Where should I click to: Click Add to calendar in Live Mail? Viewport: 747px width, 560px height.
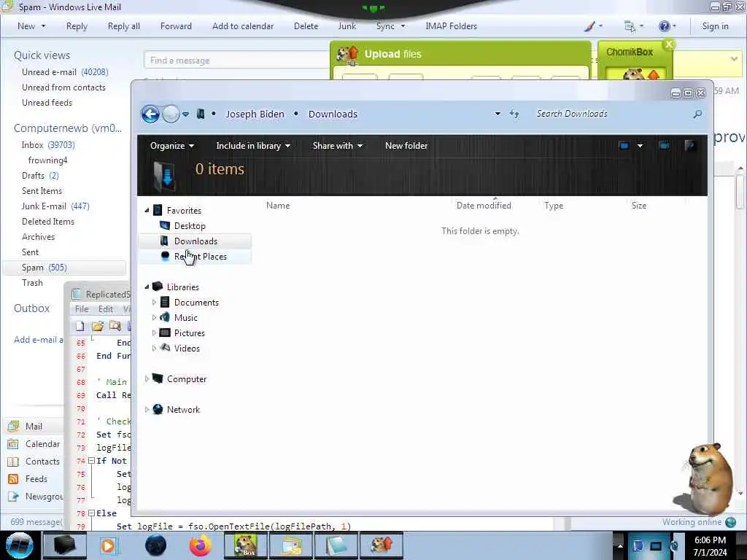243,26
